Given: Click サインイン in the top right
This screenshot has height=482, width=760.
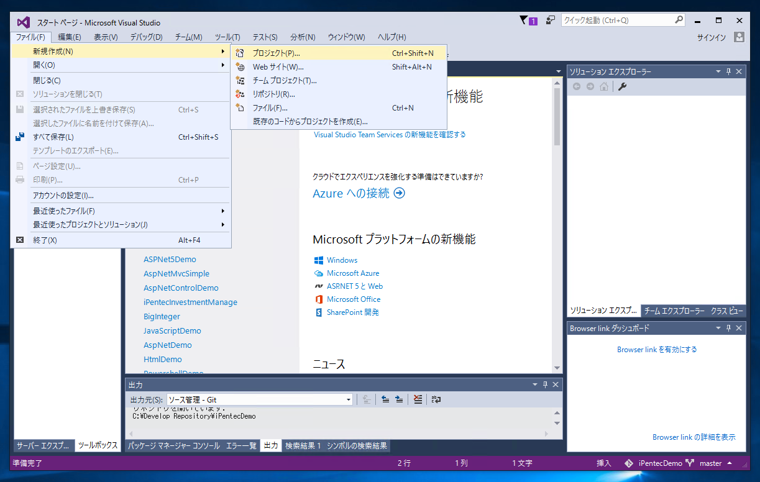Looking at the screenshot, I should [x=712, y=37].
